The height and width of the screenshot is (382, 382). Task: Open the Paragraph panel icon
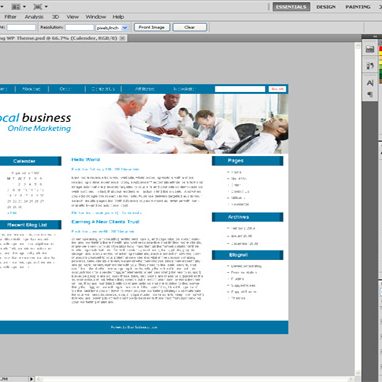coord(370,95)
